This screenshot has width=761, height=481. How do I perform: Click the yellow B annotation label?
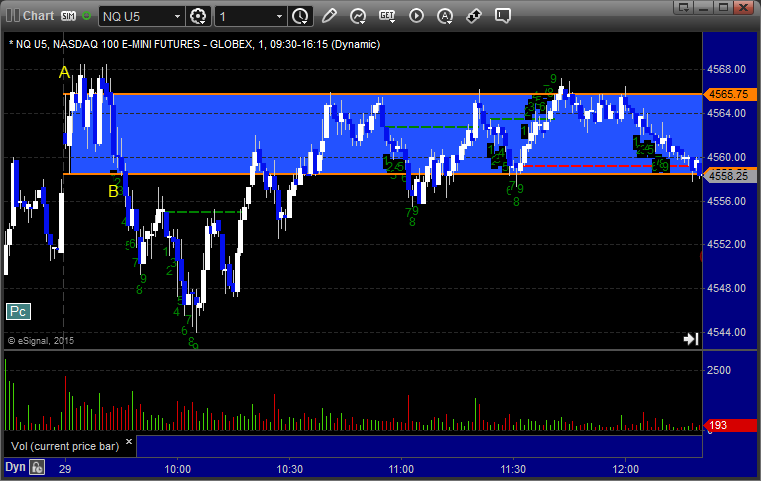pyautogui.click(x=113, y=191)
